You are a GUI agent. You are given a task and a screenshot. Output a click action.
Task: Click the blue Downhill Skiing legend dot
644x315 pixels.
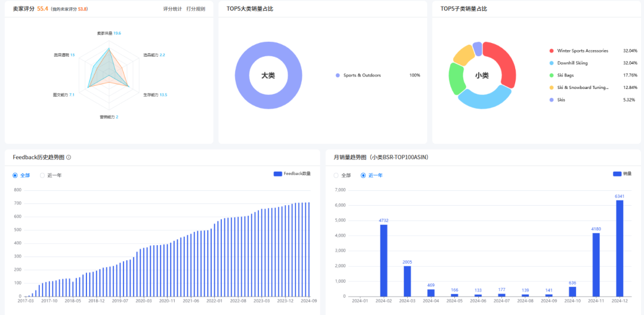tap(552, 63)
